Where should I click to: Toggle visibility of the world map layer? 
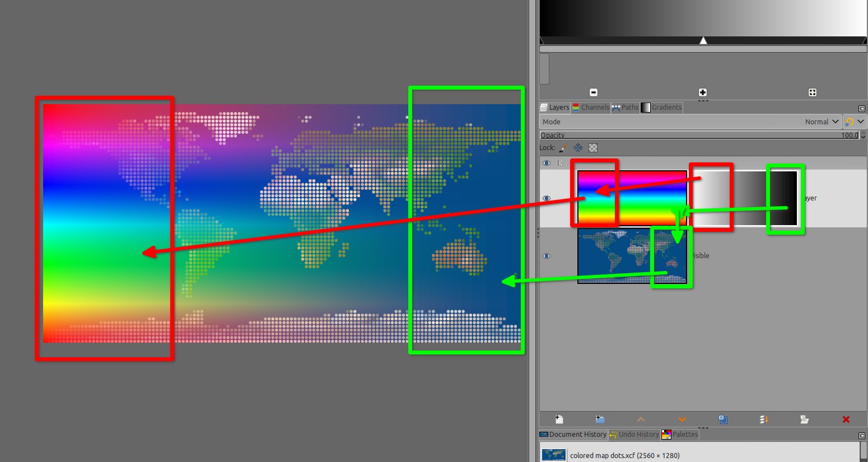coord(547,256)
